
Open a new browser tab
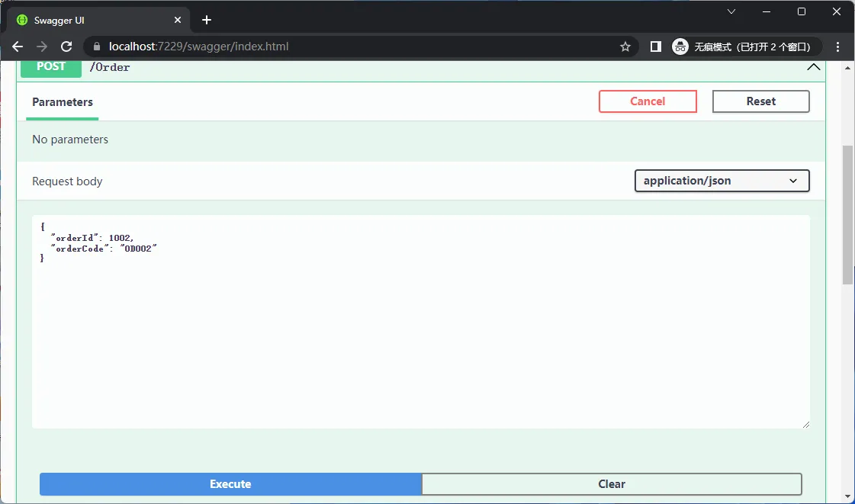pos(206,20)
